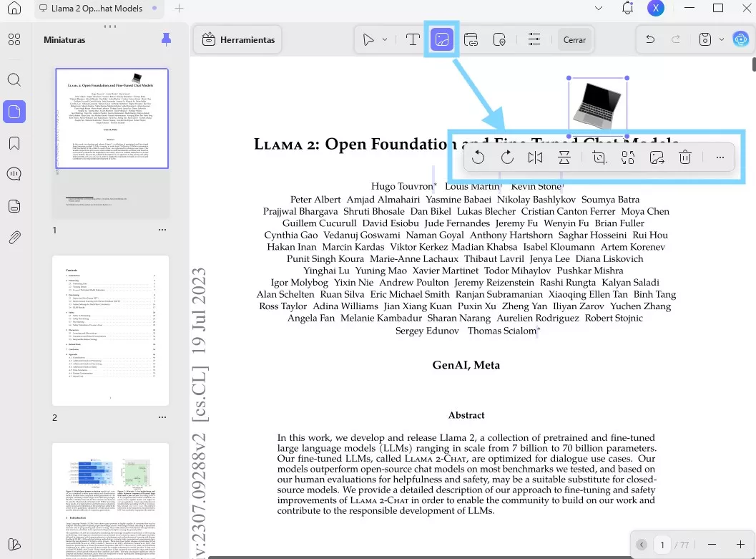Redo the last action
756x559 pixels.
pyautogui.click(x=676, y=39)
